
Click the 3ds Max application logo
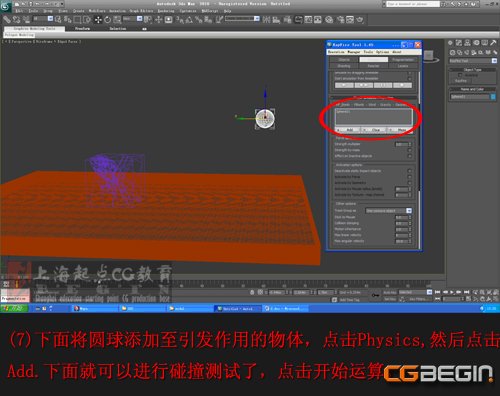point(5,6)
